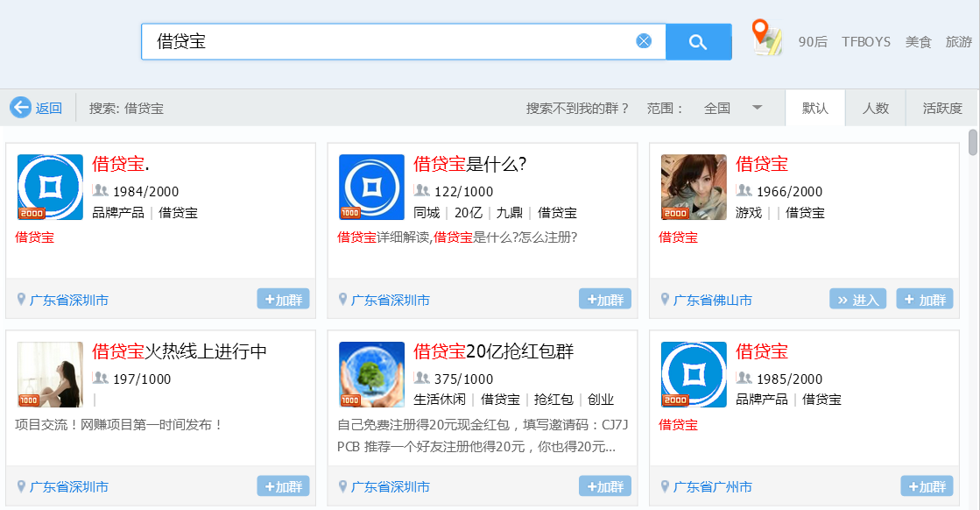Select the 旅游 hot keyword
Viewport: 980px width, 510px height.
click(x=959, y=42)
